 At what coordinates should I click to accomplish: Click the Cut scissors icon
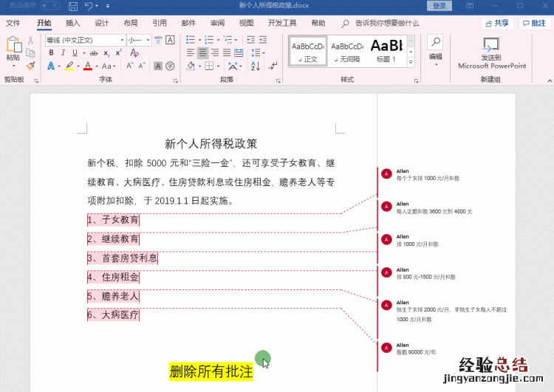click(x=31, y=40)
